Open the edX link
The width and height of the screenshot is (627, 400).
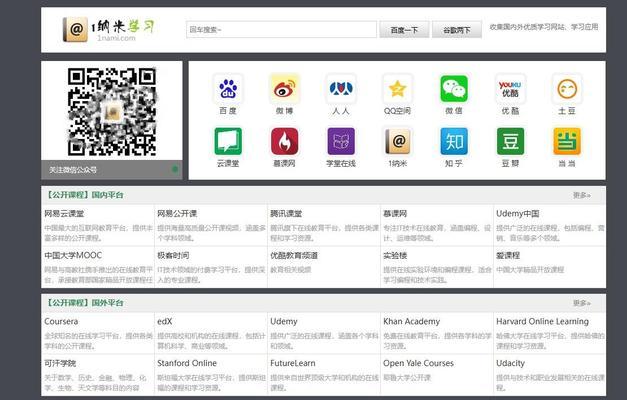tap(165, 321)
